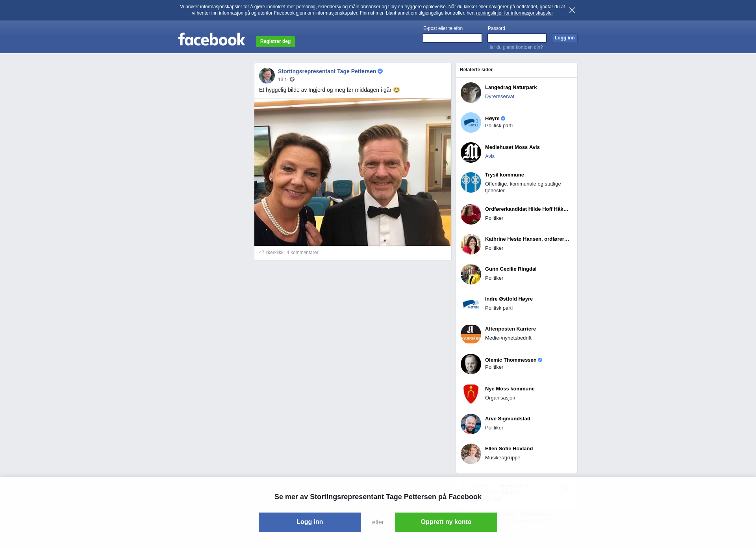756x548 pixels.
Task: Open Aftenposten Karriere logo icon
Action: coord(471,334)
